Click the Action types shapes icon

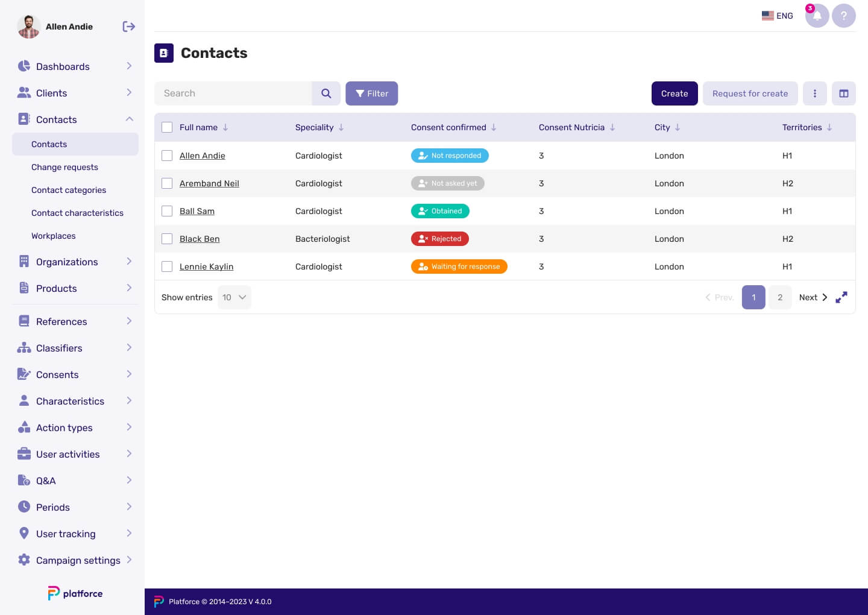pyautogui.click(x=24, y=427)
